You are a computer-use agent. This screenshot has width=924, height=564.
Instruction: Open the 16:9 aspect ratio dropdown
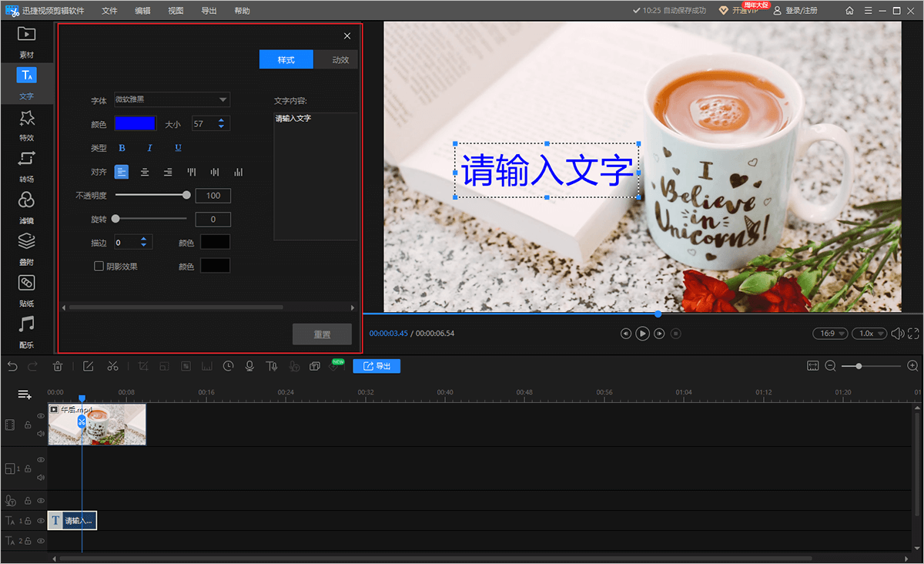(831, 334)
